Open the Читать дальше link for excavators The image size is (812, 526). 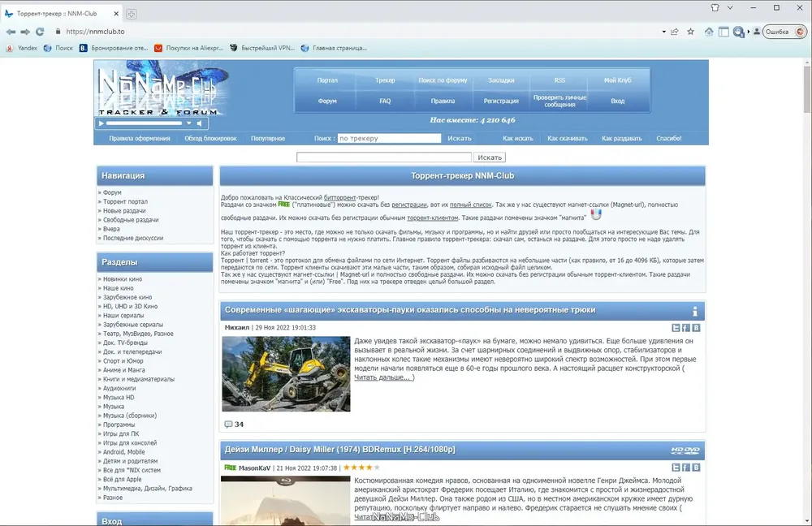(384, 377)
